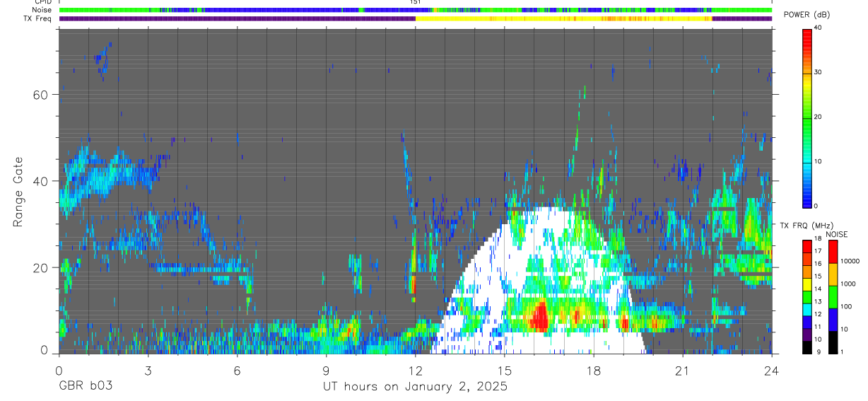Image resolution: width=868 pixels, height=401 pixels.
Task: Click the "13" label on the TX FRQ scale
Action: pos(817,301)
